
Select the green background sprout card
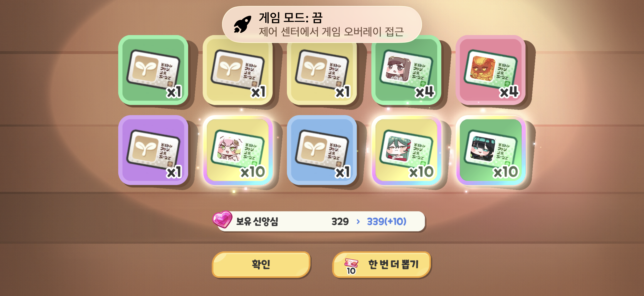coord(153,70)
